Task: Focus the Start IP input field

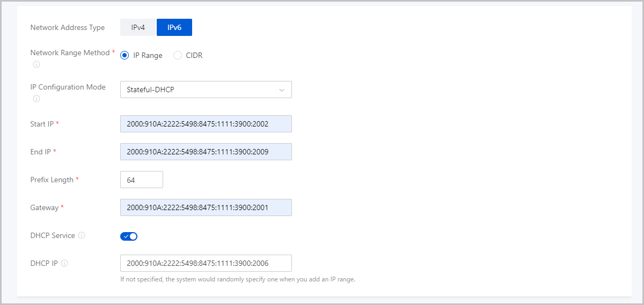Action: pyautogui.click(x=206, y=124)
